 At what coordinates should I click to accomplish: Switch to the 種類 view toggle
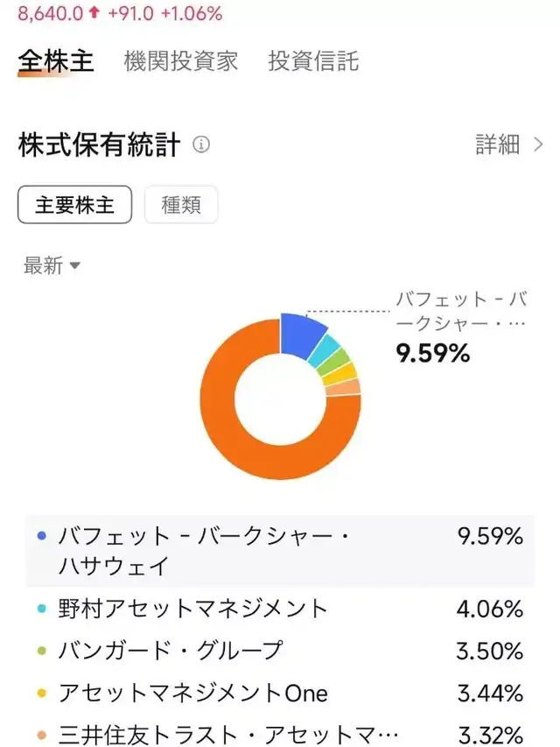click(181, 205)
